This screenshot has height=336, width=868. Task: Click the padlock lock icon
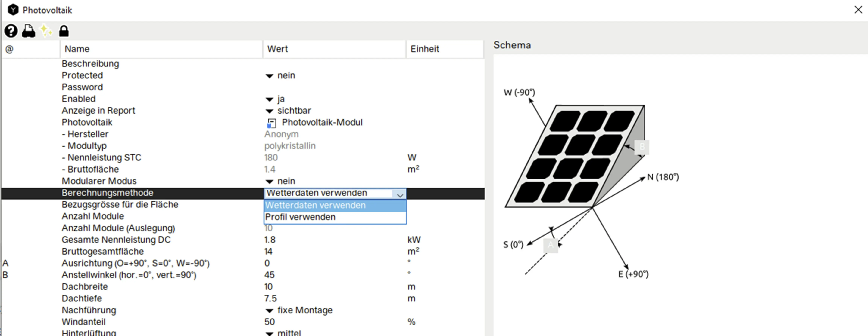click(64, 31)
